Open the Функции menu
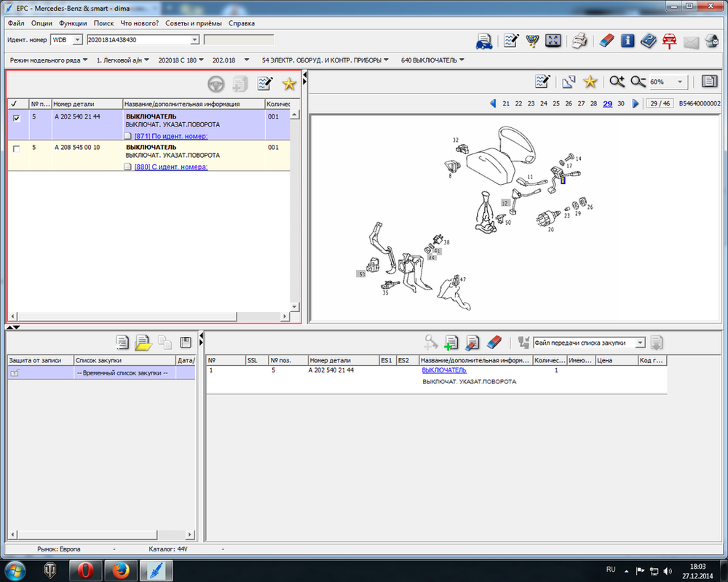 [x=73, y=23]
